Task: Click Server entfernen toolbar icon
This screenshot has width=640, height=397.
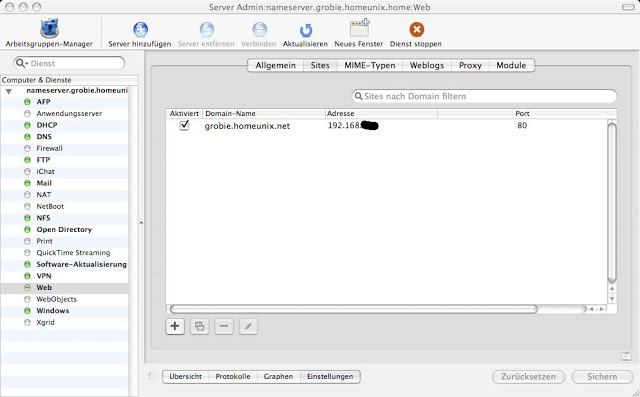Action: coord(207,29)
